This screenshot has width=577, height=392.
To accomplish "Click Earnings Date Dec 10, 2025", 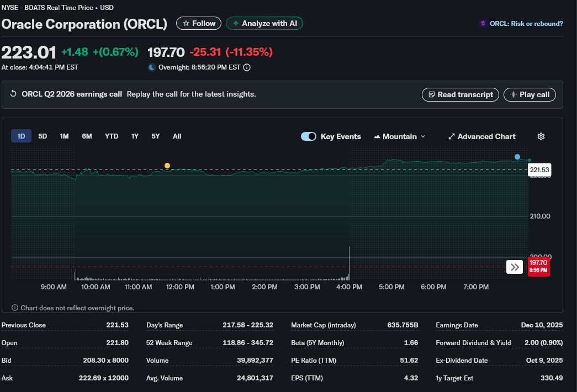I will point(542,325).
